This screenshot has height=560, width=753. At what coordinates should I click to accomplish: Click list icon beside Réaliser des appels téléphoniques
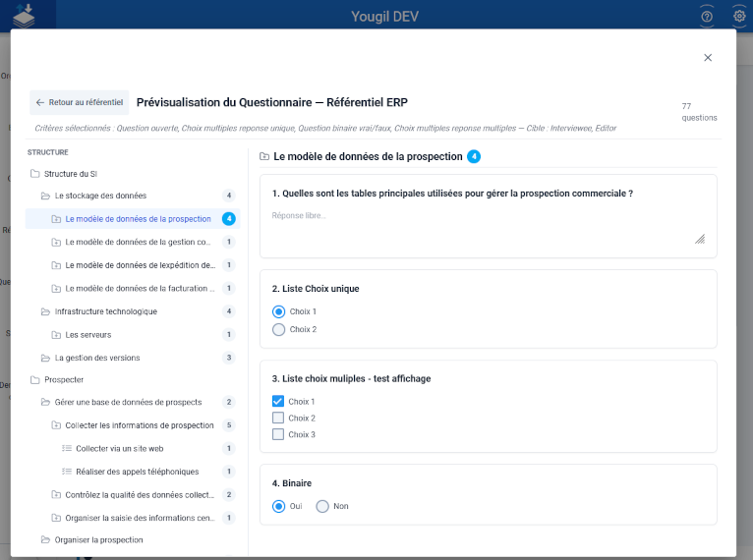coord(67,472)
